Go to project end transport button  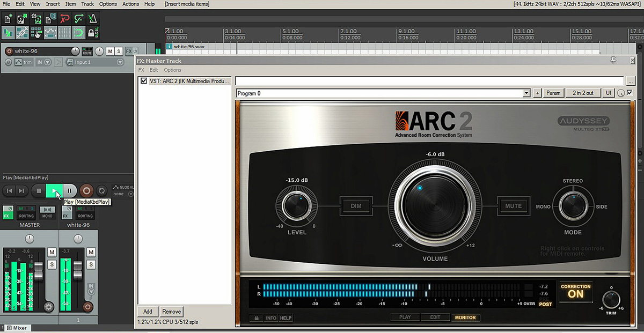coord(21,190)
